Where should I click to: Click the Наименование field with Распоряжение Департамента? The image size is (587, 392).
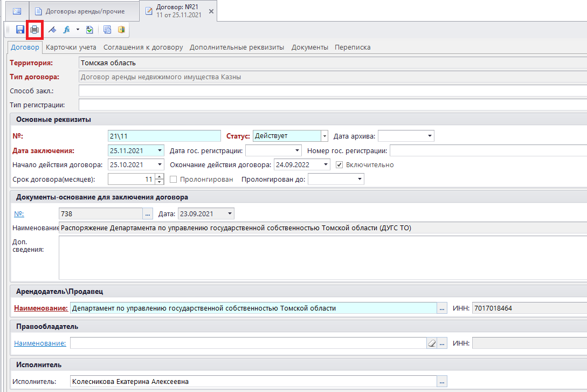[323, 228]
